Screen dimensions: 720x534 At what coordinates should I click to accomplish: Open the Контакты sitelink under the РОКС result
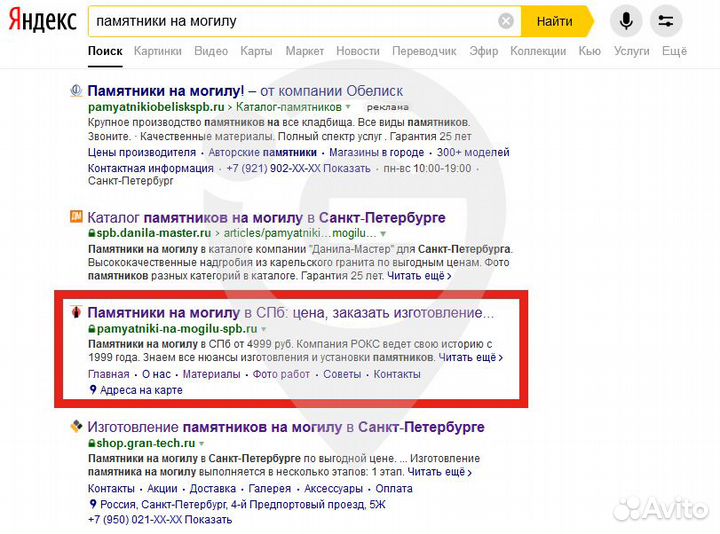coord(397,374)
